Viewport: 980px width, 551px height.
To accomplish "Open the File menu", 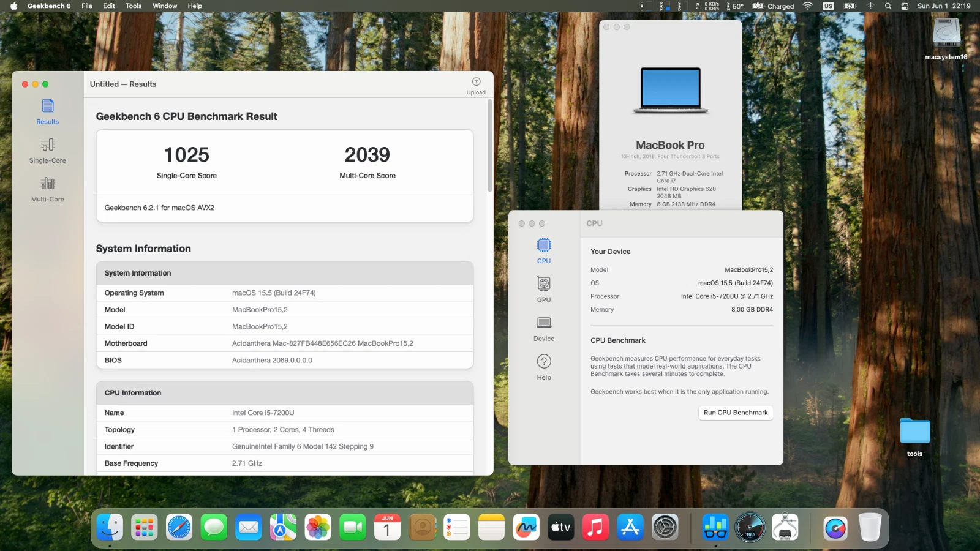I will 87,6.
